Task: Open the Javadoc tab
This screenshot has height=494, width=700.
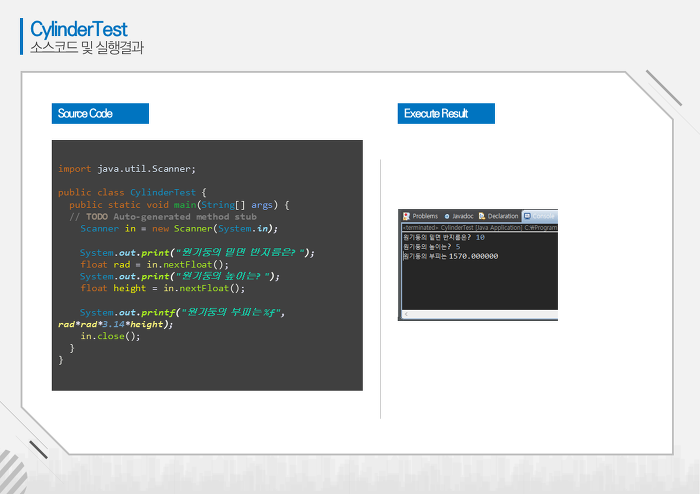Action: [458, 216]
